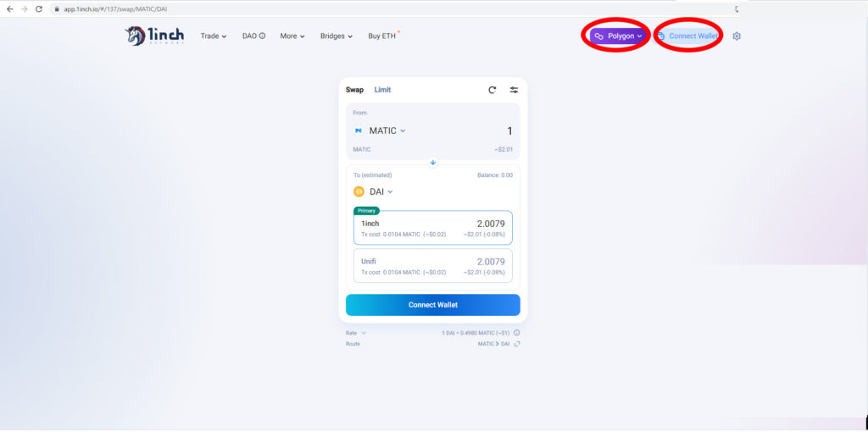This screenshot has height=432, width=868.
Task: Swap token direction arrow
Action: (433, 163)
